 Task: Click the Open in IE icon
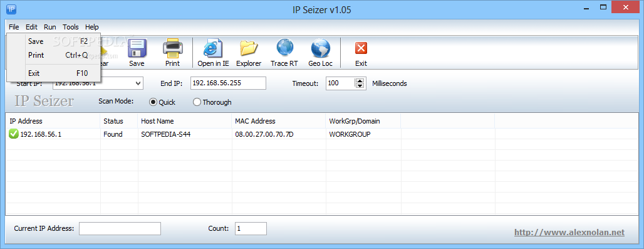click(213, 48)
